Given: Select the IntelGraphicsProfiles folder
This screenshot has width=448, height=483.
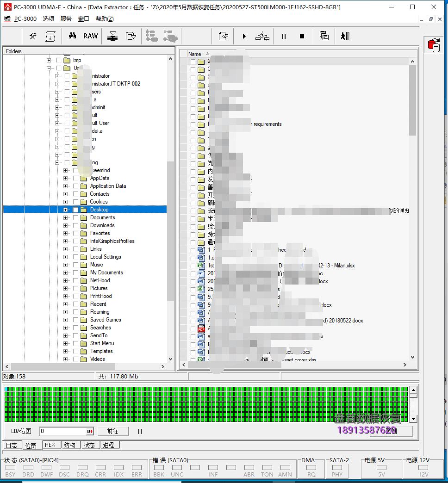Looking at the screenshot, I should [112, 241].
